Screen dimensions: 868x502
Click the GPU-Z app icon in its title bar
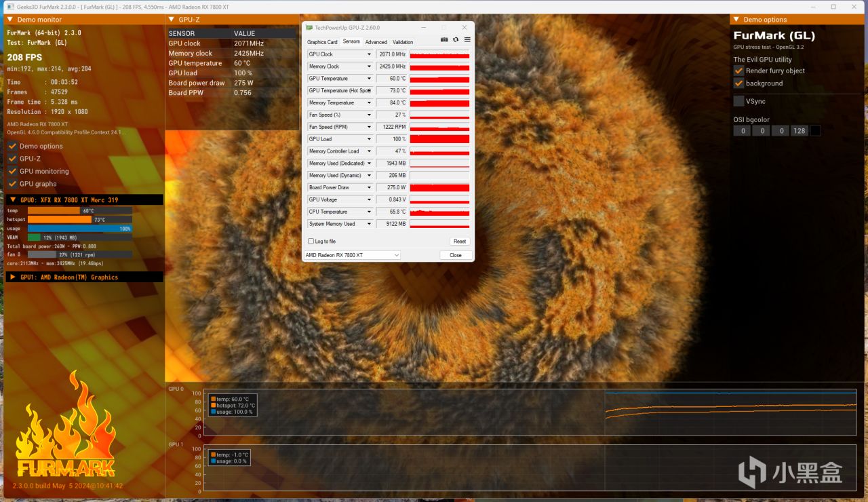point(309,28)
